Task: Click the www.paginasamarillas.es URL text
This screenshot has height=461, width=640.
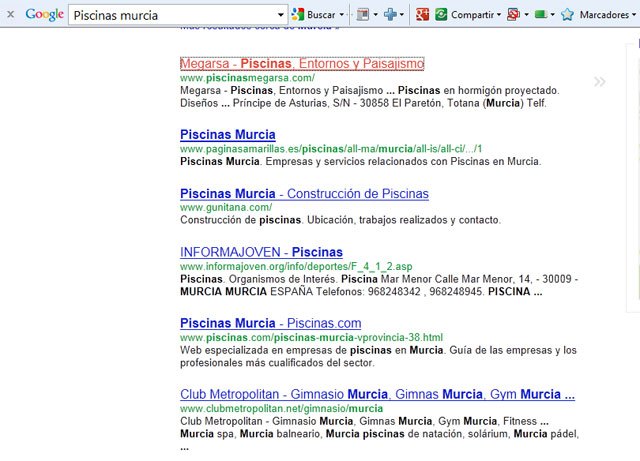Action: pyautogui.click(x=331, y=149)
